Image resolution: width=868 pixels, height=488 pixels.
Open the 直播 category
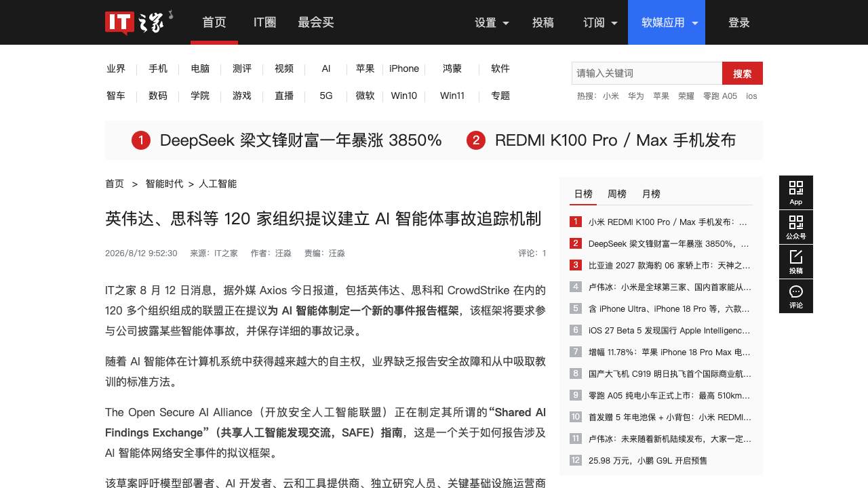click(x=284, y=96)
